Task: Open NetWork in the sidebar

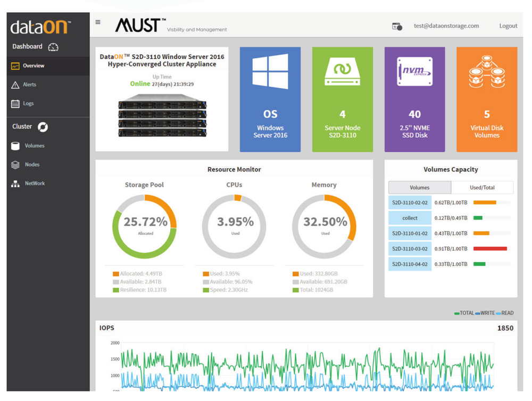Action: point(48,183)
